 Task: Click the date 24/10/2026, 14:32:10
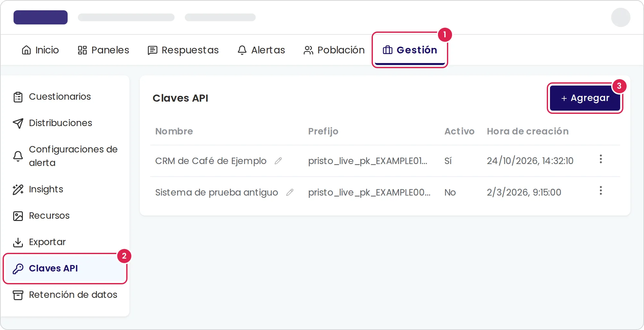(530, 161)
